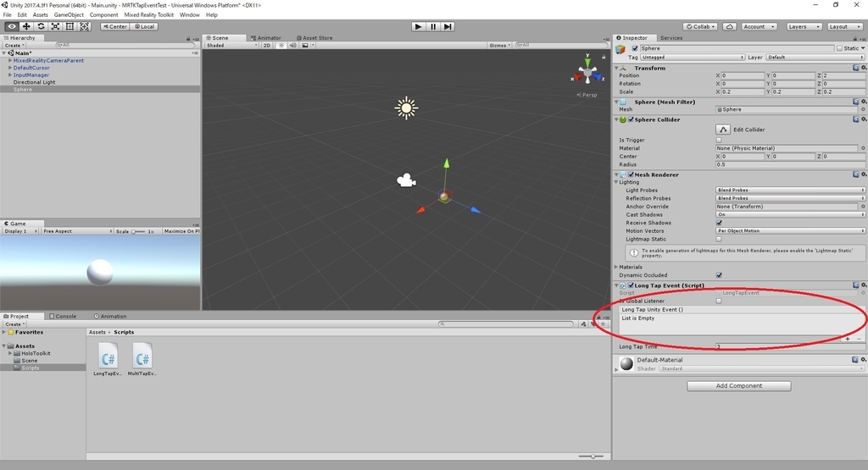Pause the game playback
Viewport: 868px width, 470px height.
pos(433,26)
